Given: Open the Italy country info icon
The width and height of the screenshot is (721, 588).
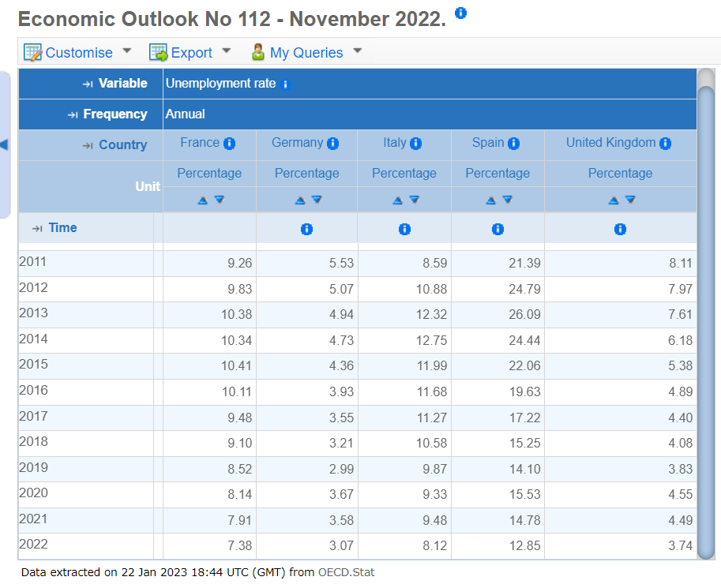Looking at the screenshot, I should pos(415,144).
